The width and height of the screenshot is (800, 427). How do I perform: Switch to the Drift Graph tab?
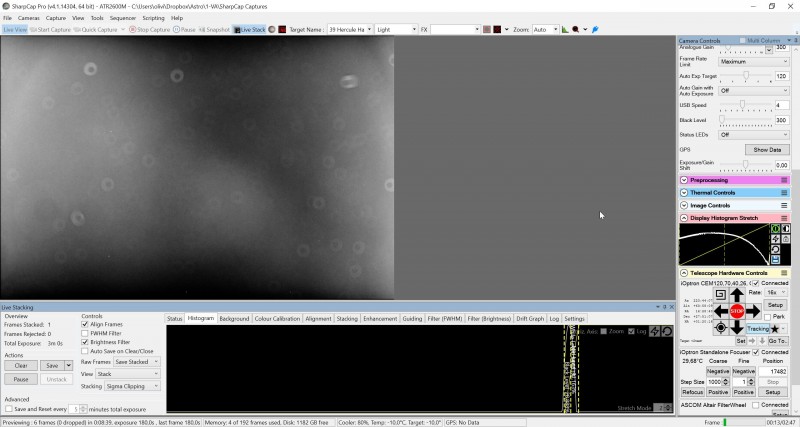(530, 318)
